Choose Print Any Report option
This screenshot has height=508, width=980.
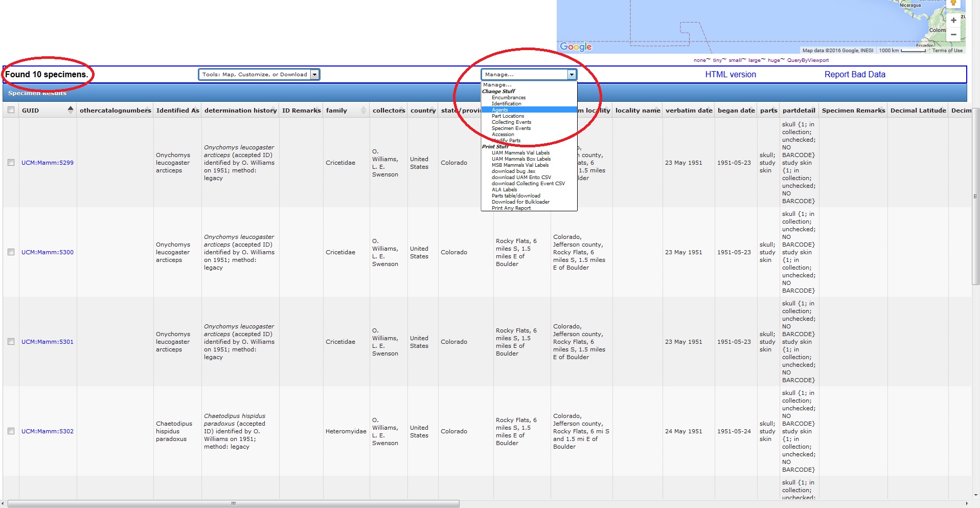[511, 208]
